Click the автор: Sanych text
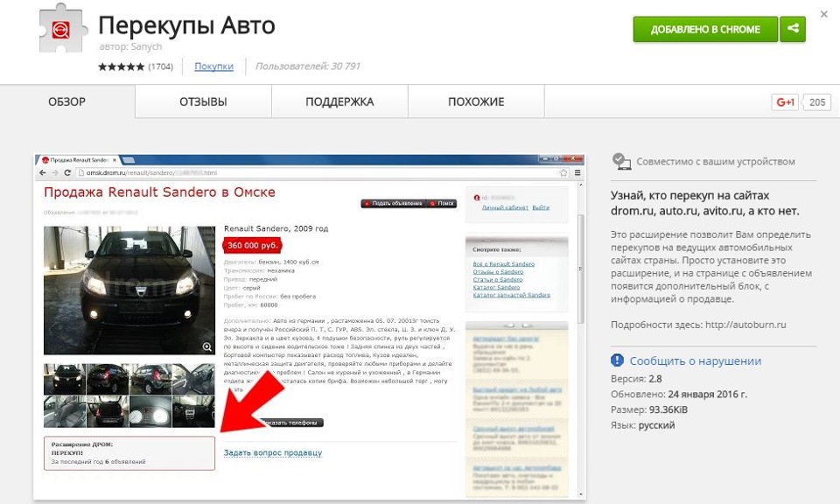 click(x=130, y=46)
